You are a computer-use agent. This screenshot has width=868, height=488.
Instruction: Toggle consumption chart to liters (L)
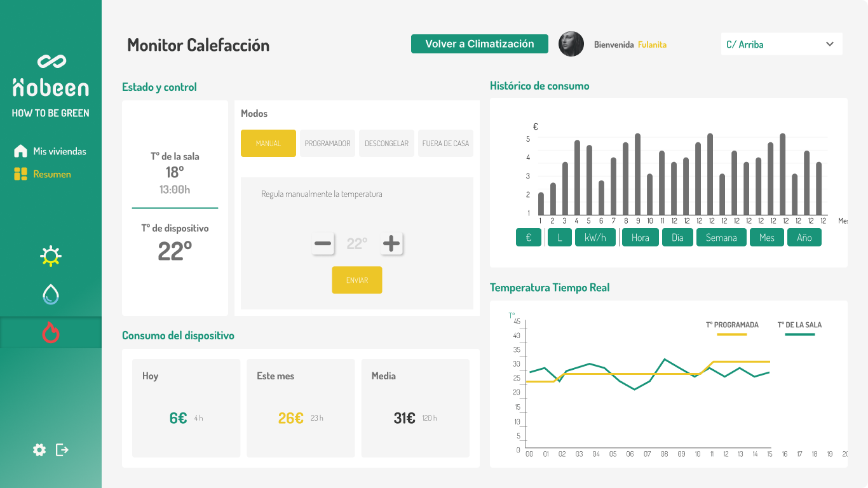560,238
